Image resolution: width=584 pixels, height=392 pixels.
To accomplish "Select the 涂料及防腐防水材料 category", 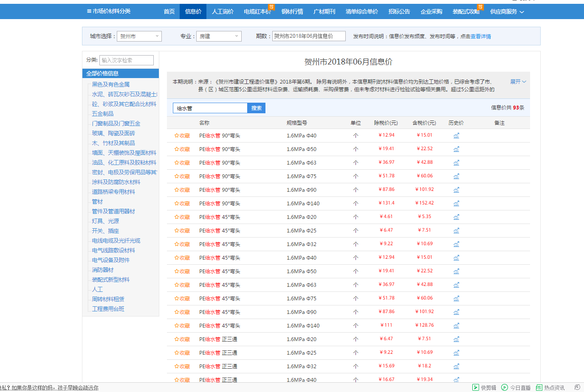I will click(116, 182).
